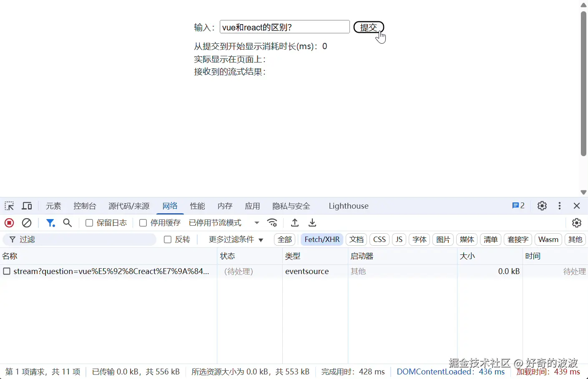Open the DevTools three-dot customize menu
Image resolution: width=588 pixels, height=379 pixels.
coord(559,206)
